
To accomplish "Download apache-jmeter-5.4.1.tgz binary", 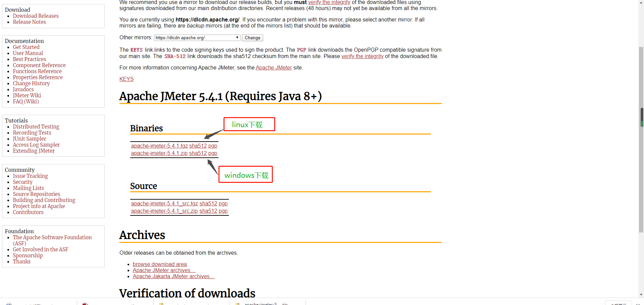I will click(x=159, y=146).
